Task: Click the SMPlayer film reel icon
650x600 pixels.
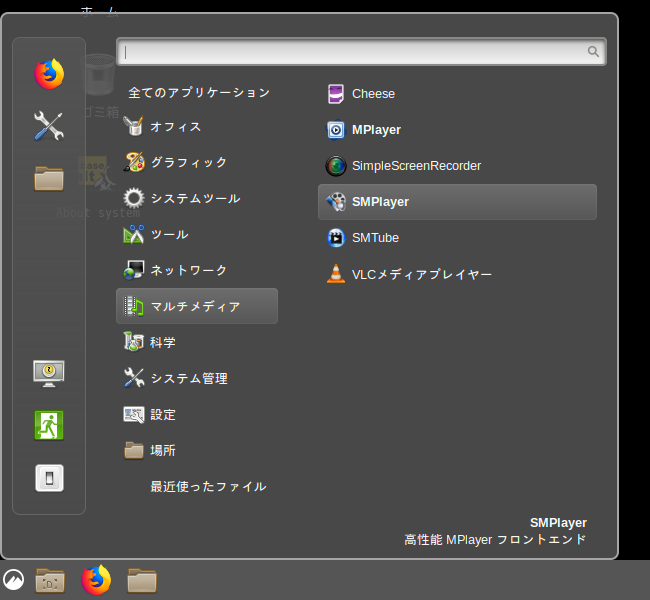Action: click(x=336, y=202)
